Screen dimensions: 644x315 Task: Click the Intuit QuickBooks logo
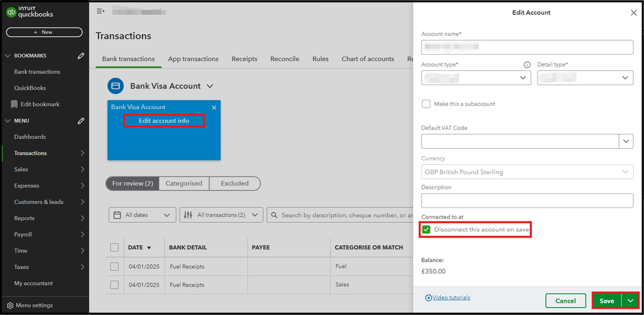30,12
